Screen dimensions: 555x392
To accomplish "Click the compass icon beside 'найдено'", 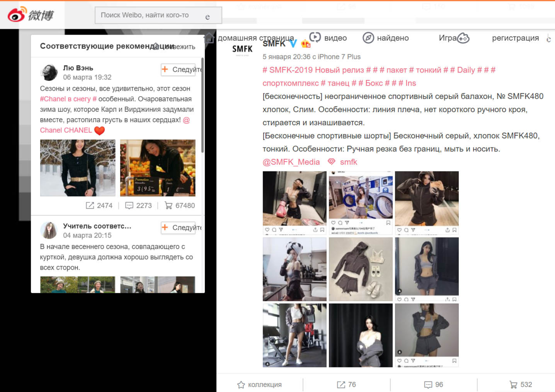I will [x=368, y=38].
